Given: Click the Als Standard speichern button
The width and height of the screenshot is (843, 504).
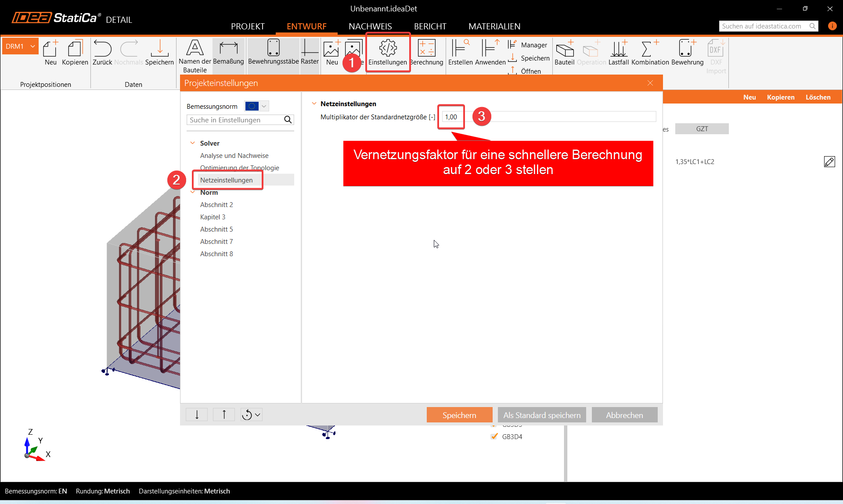Looking at the screenshot, I should [x=541, y=415].
